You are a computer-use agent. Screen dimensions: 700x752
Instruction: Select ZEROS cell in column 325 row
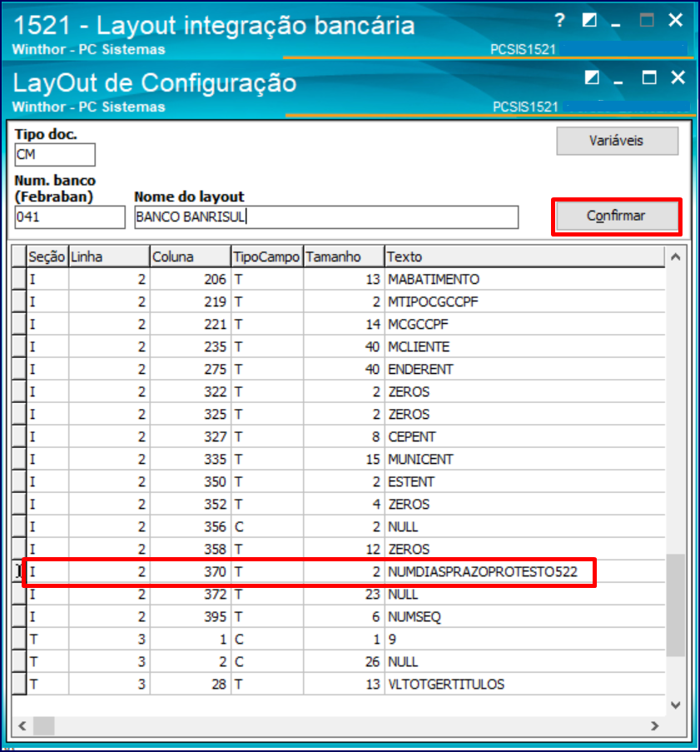(x=524, y=415)
